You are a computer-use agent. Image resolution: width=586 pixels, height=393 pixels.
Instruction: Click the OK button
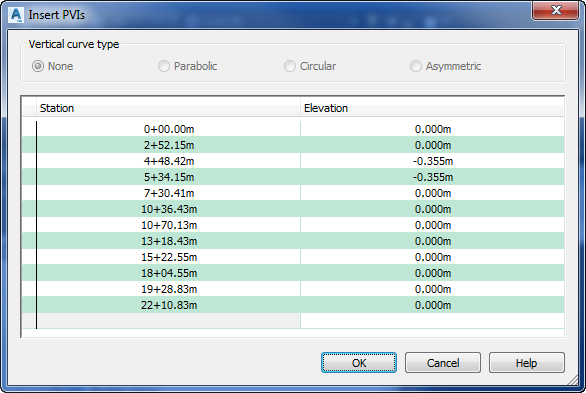(x=359, y=362)
